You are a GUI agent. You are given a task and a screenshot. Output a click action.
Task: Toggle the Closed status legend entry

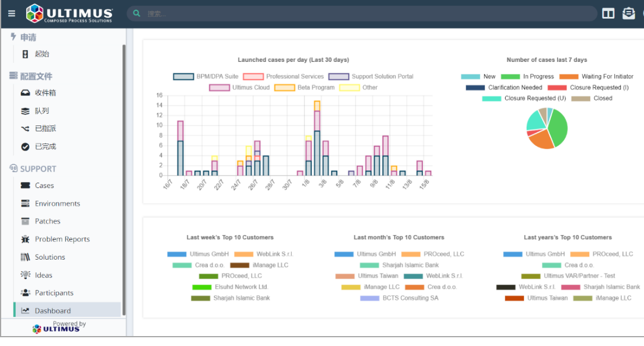click(x=592, y=98)
